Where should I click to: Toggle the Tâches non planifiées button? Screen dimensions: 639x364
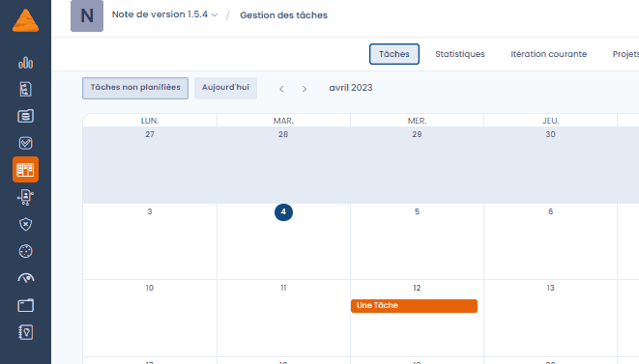[x=135, y=88]
